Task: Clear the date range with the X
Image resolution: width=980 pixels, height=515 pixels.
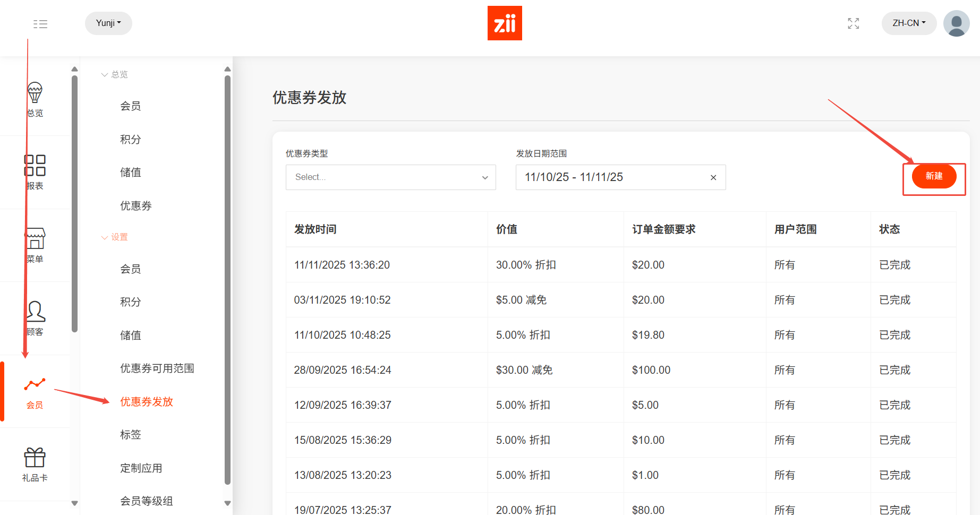Action: (x=713, y=178)
